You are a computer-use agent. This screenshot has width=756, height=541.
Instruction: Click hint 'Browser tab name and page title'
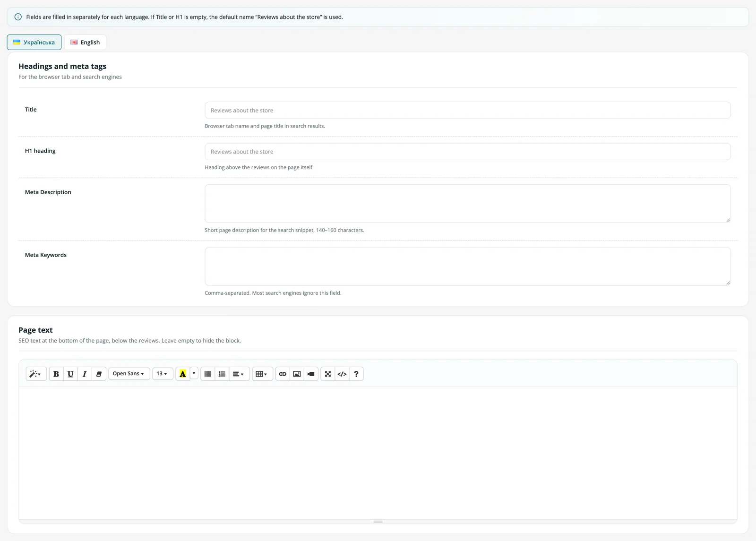pos(265,126)
